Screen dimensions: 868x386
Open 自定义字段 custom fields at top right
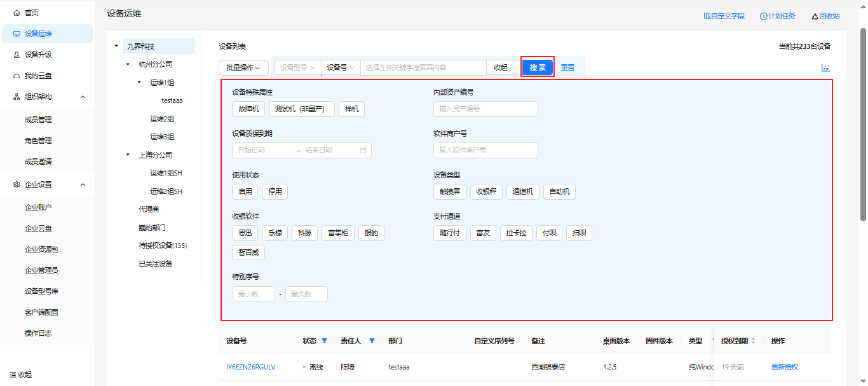[x=724, y=16]
